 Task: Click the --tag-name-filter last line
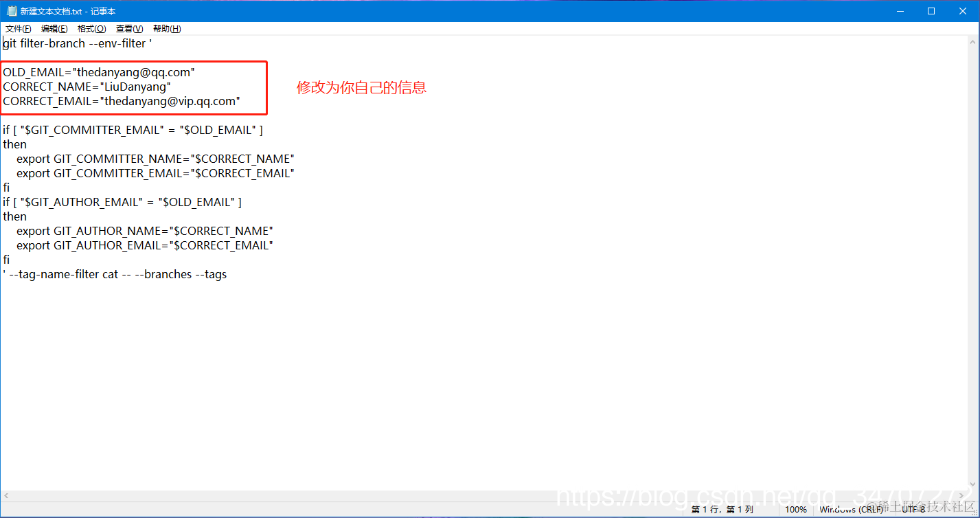(x=115, y=274)
